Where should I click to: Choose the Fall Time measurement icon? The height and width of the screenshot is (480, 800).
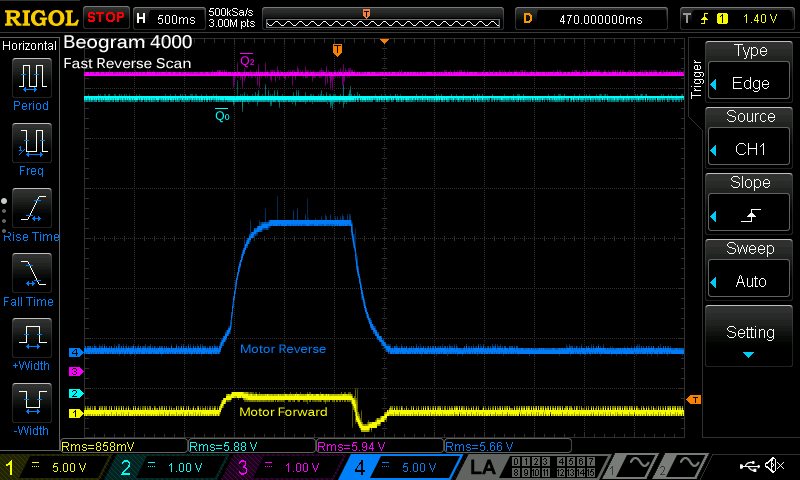coord(31,272)
